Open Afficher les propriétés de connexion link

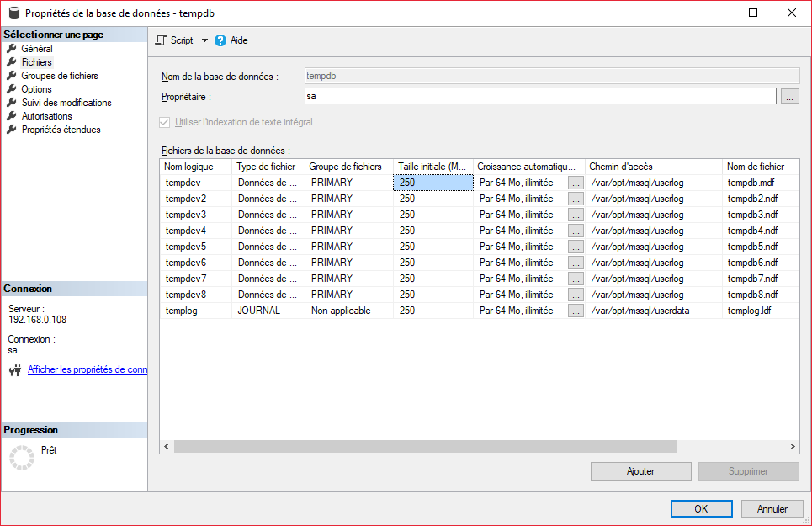click(x=87, y=369)
